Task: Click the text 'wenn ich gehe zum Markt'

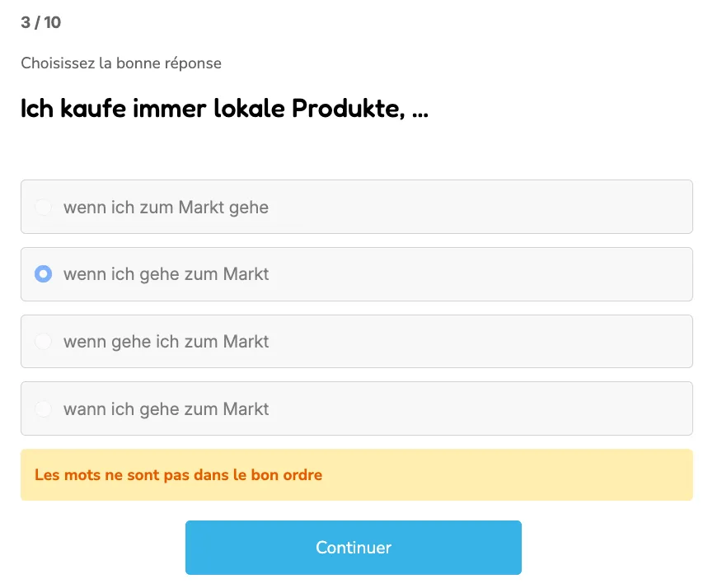Action: pyautogui.click(x=166, y=273)
